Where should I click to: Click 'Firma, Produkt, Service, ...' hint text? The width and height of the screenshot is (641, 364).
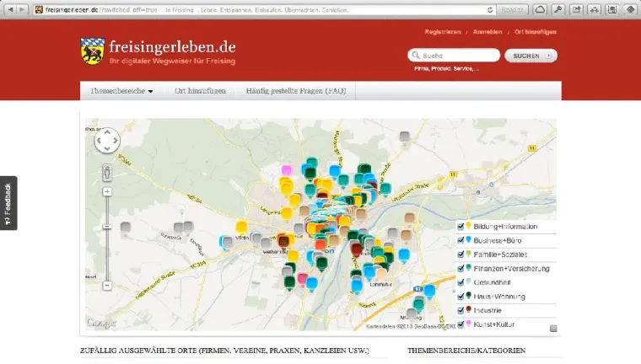[446, 68]
